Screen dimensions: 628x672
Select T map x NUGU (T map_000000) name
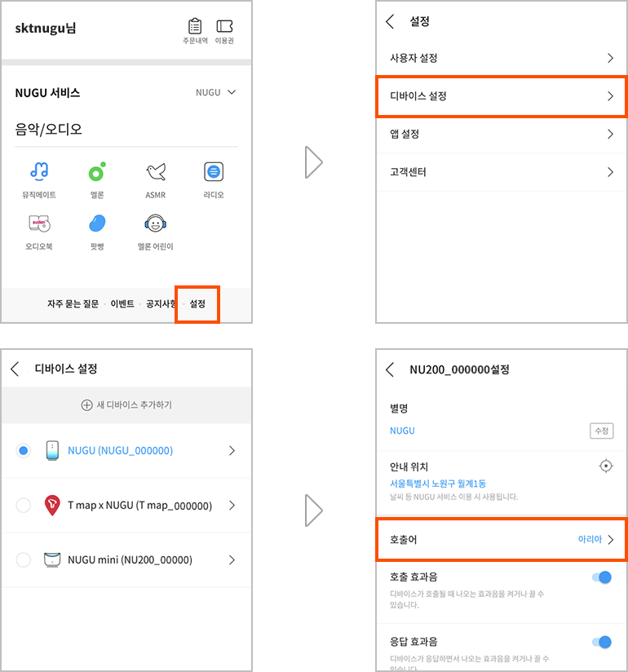tap(139, 506)
